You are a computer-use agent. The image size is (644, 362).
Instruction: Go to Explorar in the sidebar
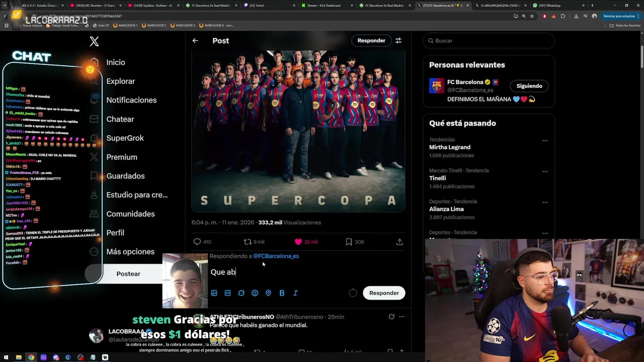(121, 81)
